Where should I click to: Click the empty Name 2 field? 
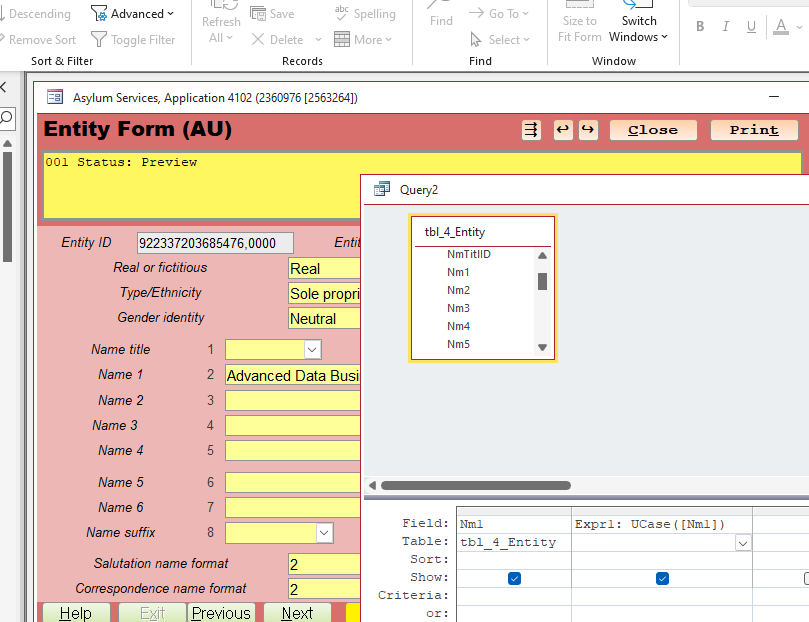293,401
